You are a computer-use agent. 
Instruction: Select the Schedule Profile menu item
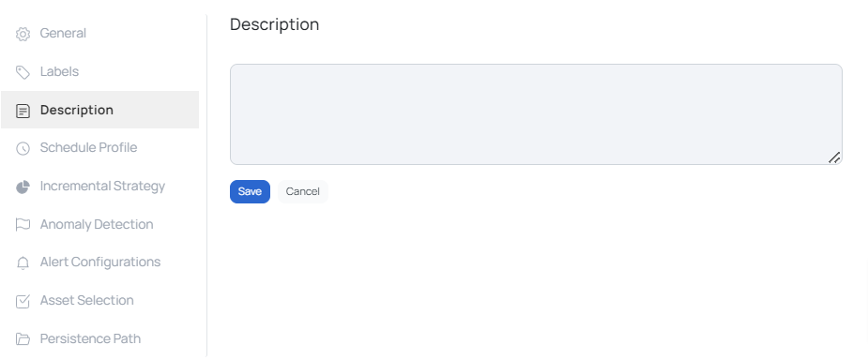[x=99, y=147]
